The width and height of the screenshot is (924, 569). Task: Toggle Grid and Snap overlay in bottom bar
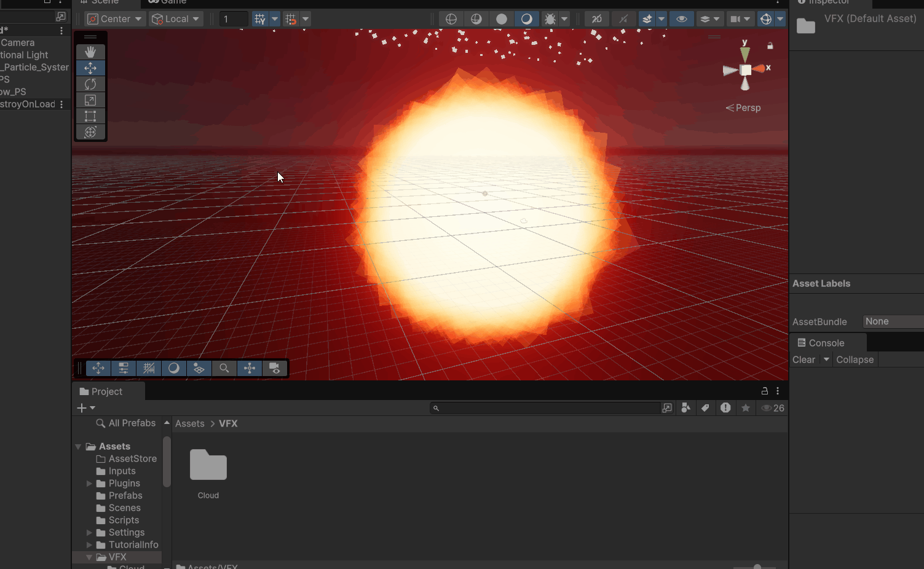pyautogui.click(x=149, y=368)
